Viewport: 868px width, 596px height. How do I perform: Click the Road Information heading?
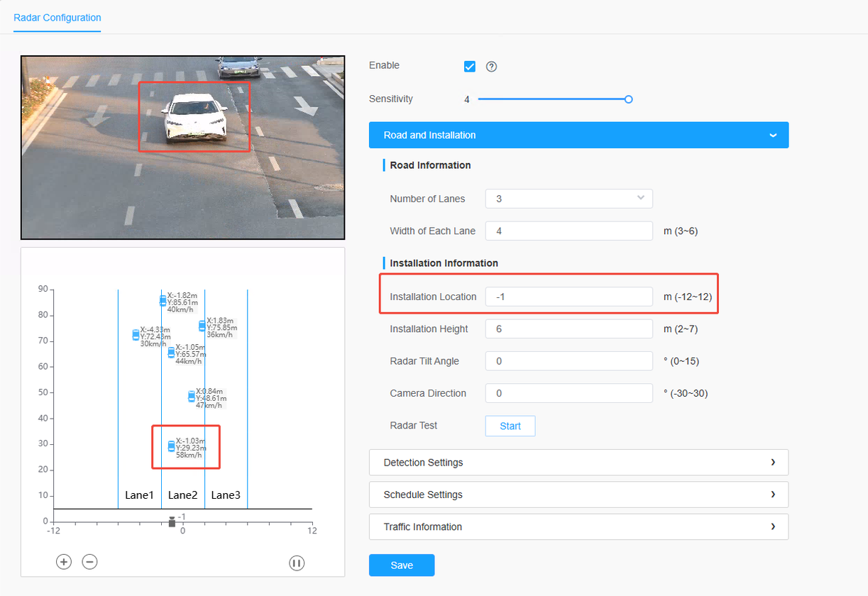click(430, 165)
